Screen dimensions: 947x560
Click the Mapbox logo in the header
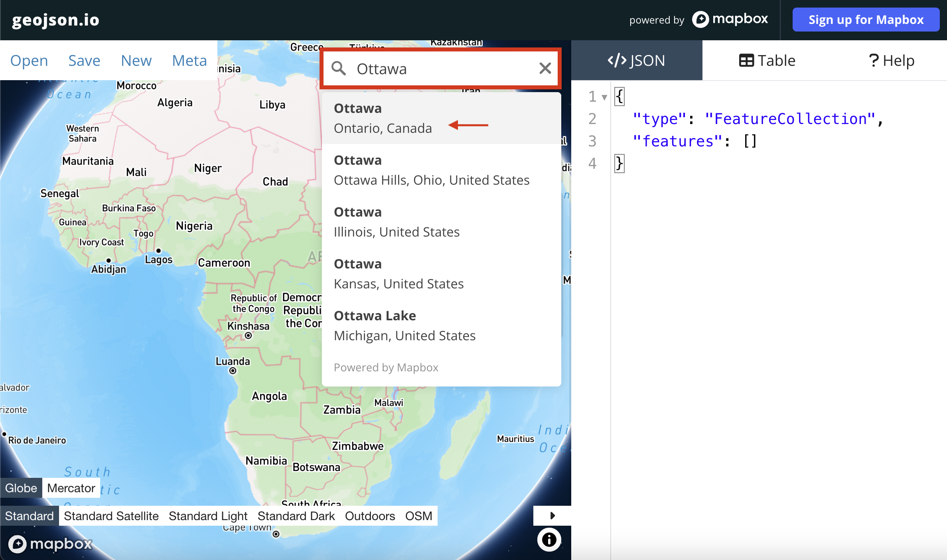(730, 19)
